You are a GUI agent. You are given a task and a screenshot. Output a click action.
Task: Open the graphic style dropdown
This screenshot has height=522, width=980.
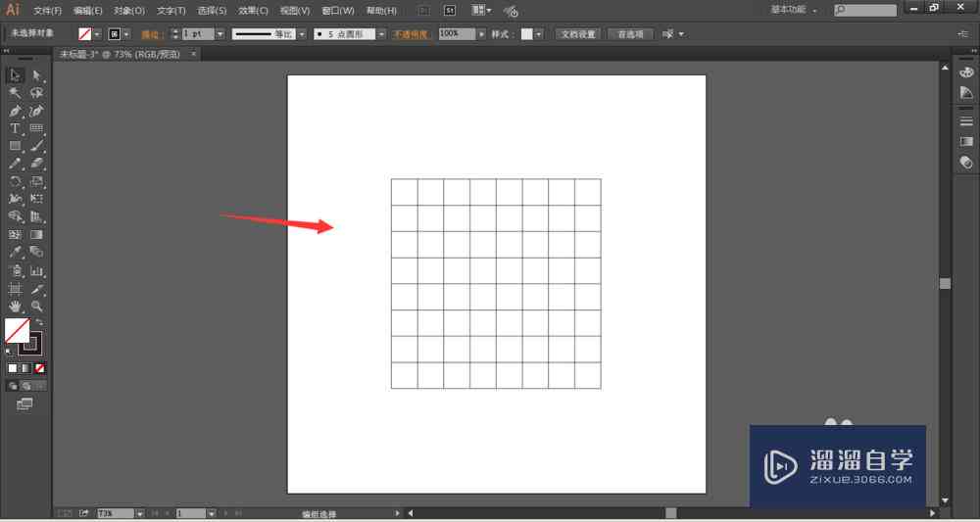(x=539, y=34)
